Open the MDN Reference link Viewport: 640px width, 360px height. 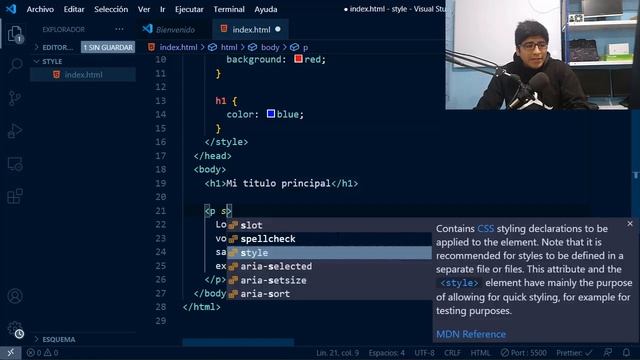[471, 334]
